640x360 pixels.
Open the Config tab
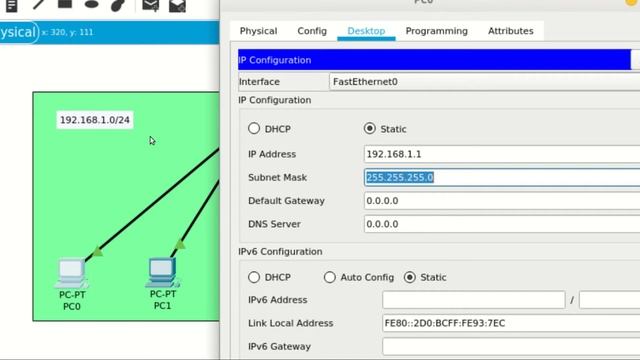pyautogui.click(x=312, y=31)
